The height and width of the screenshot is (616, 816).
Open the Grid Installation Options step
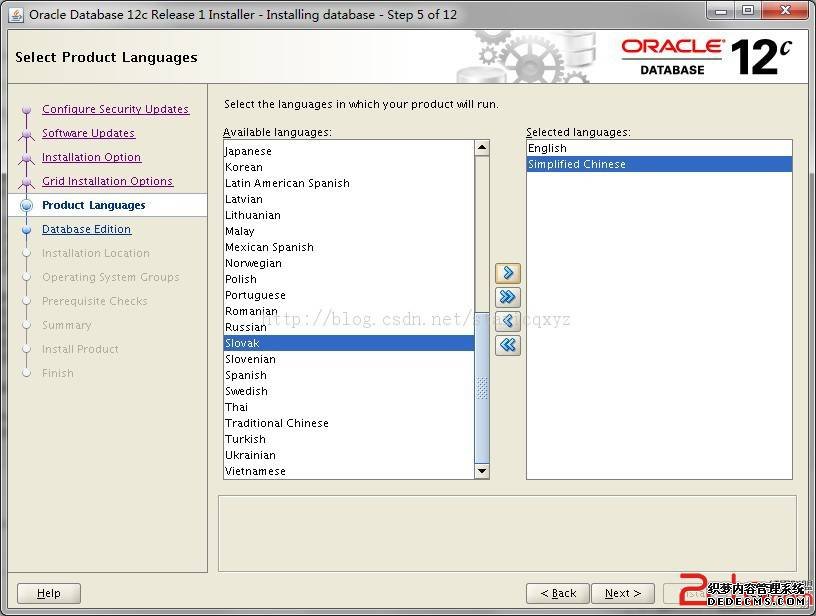(x=107, y=181)
